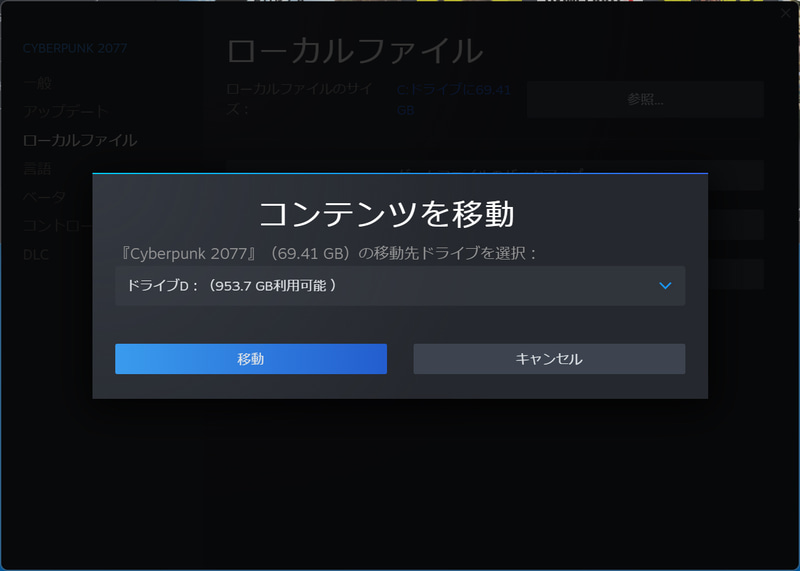Screen dimensions: 800x571
Task: Click the C:ドライブに69.41 GB size text
Action: pos(454,100)
